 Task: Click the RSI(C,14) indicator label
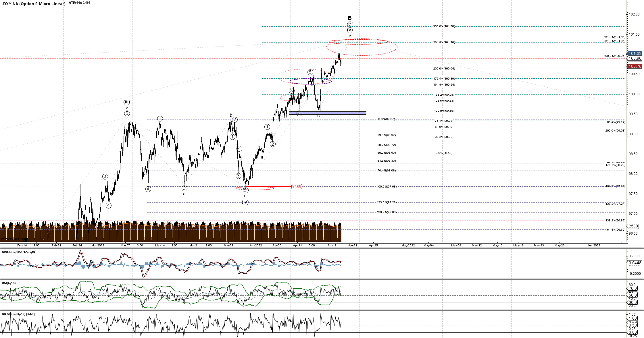[x=9, y=283]
